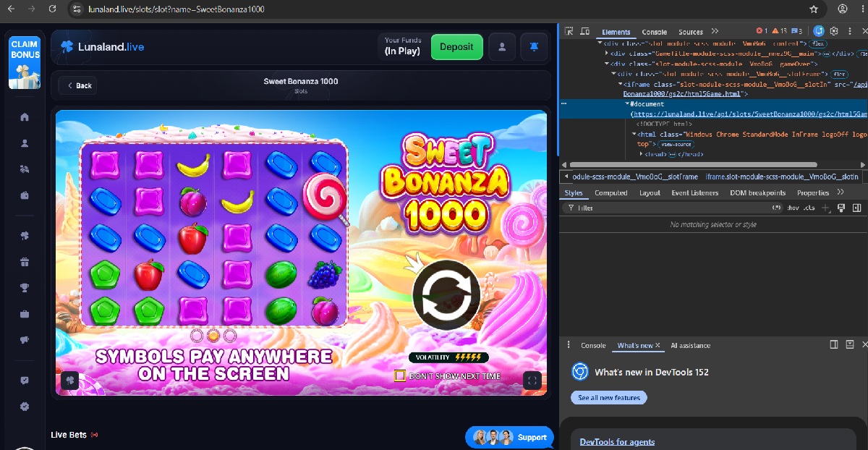Click the green Deposit button
This screenshot has width=868, height=450.
456,47
